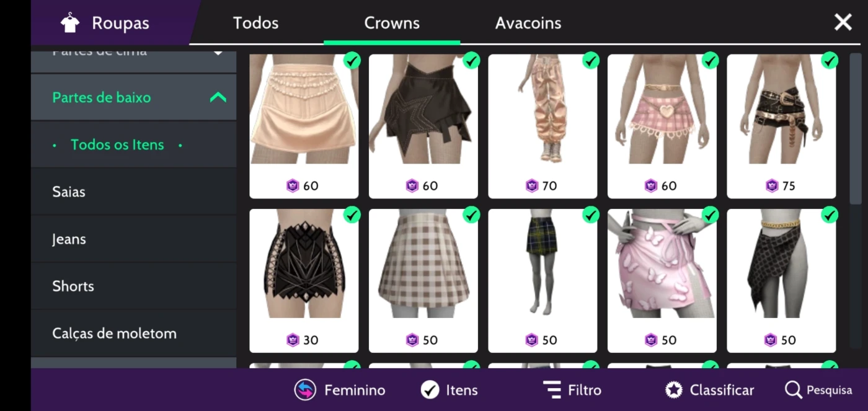This screenshot has height=411, width=868.
Task: Expand the Partes de cima dropdown arrow
Action: (x=218, y=53)
